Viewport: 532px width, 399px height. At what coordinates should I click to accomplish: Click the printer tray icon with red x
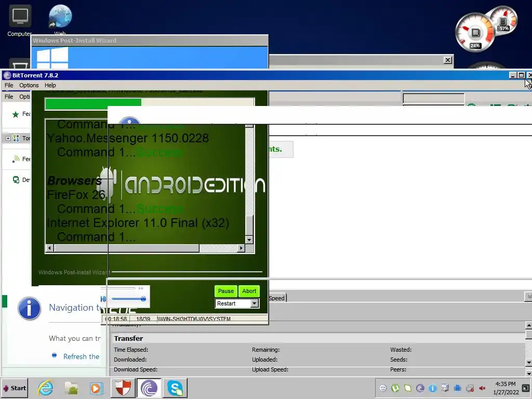coord(470,388)
